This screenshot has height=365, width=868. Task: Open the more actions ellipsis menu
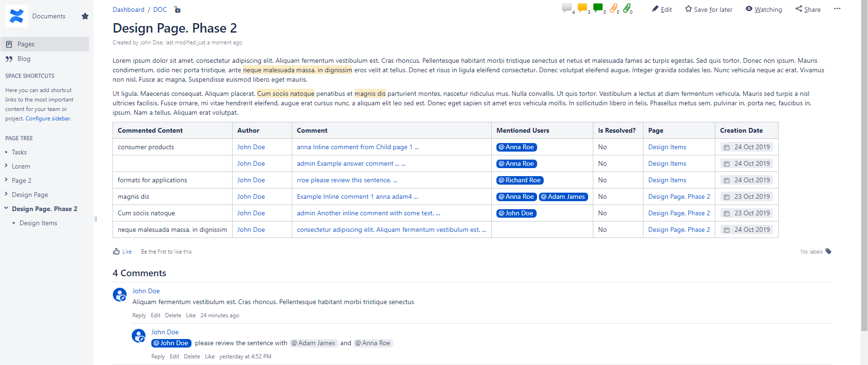point(837,9)
